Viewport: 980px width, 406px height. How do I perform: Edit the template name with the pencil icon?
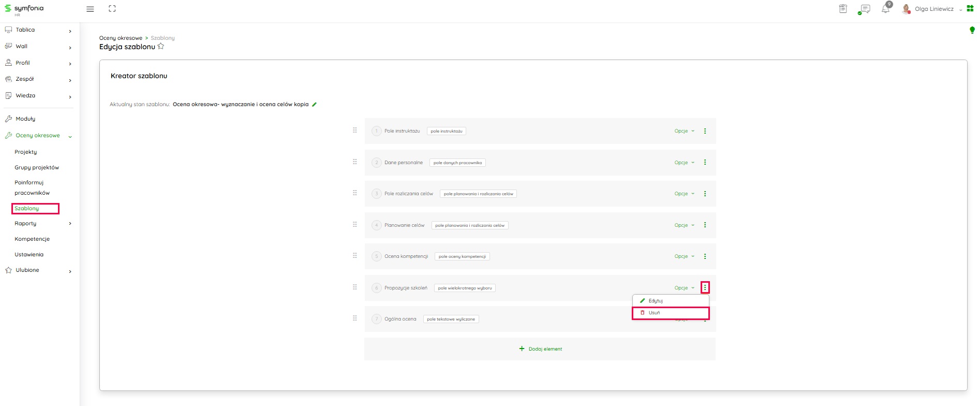coord(314,105)
